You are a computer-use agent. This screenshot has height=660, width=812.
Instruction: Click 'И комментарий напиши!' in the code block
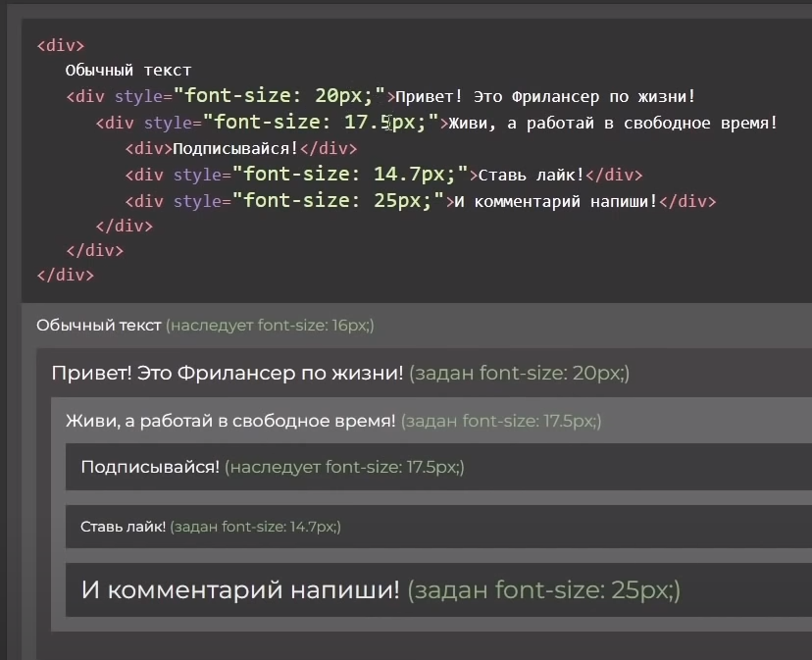[556, 201]
